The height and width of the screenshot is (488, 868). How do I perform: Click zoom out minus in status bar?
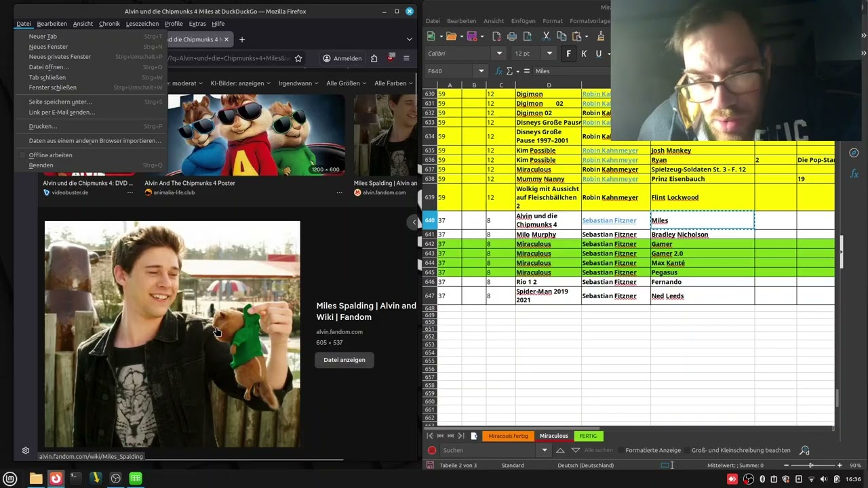click(x=786, y=466)
